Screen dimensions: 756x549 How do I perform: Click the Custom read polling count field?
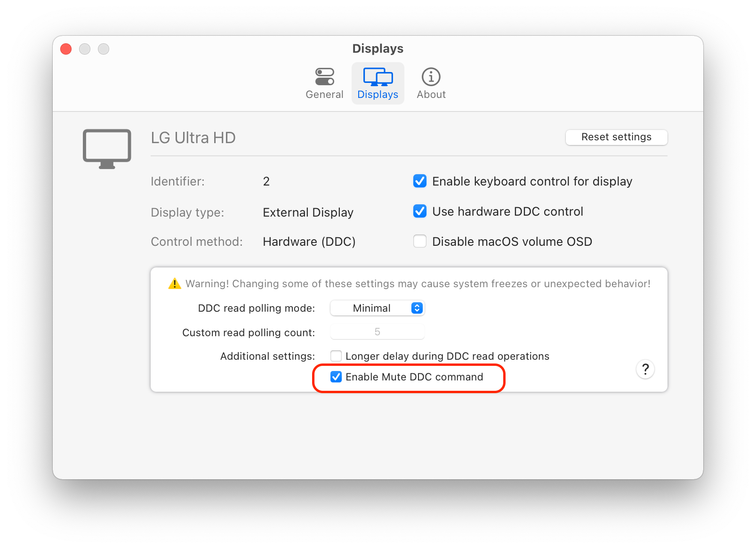click(377, 331)
